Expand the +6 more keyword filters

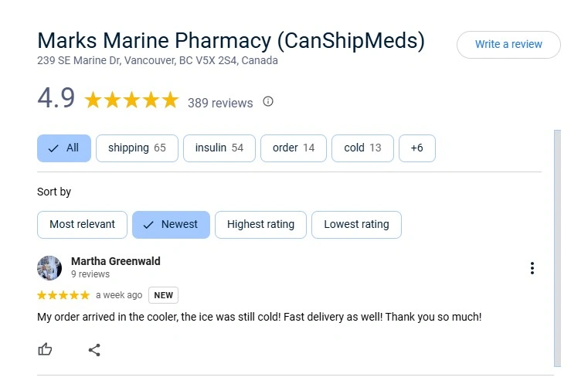[417, 148]
